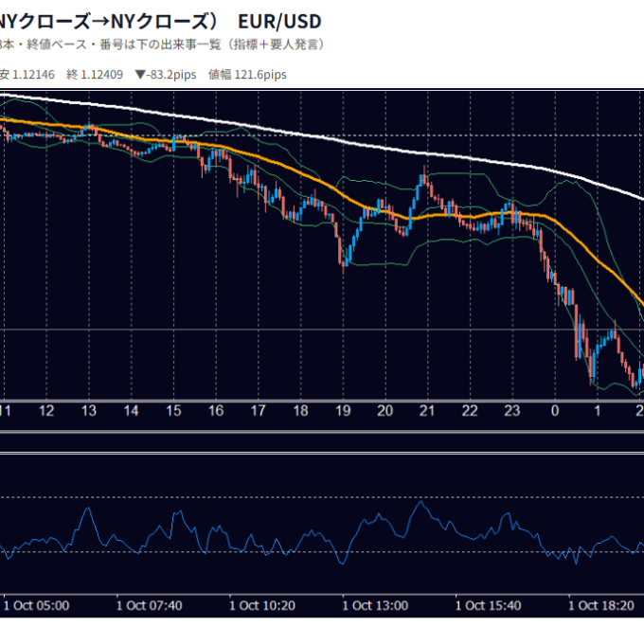Click hour label 15 on time axis
644x644 pixels.
173,411
